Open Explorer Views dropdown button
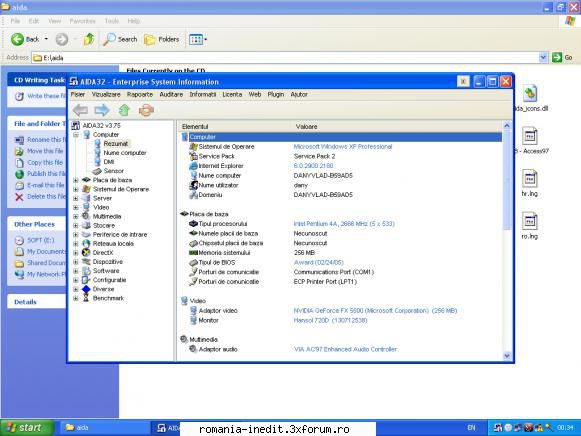581x436 pixels. pos(198,39)
